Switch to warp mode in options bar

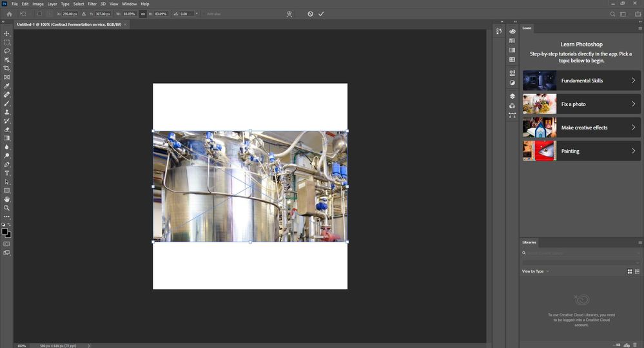pos(289,14)
